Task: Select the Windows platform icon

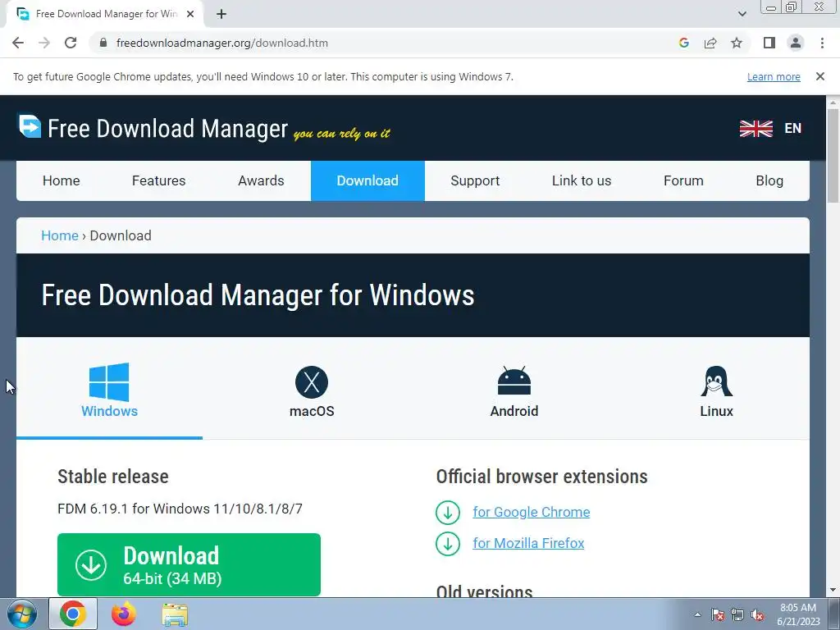Action: pos(109,382)
